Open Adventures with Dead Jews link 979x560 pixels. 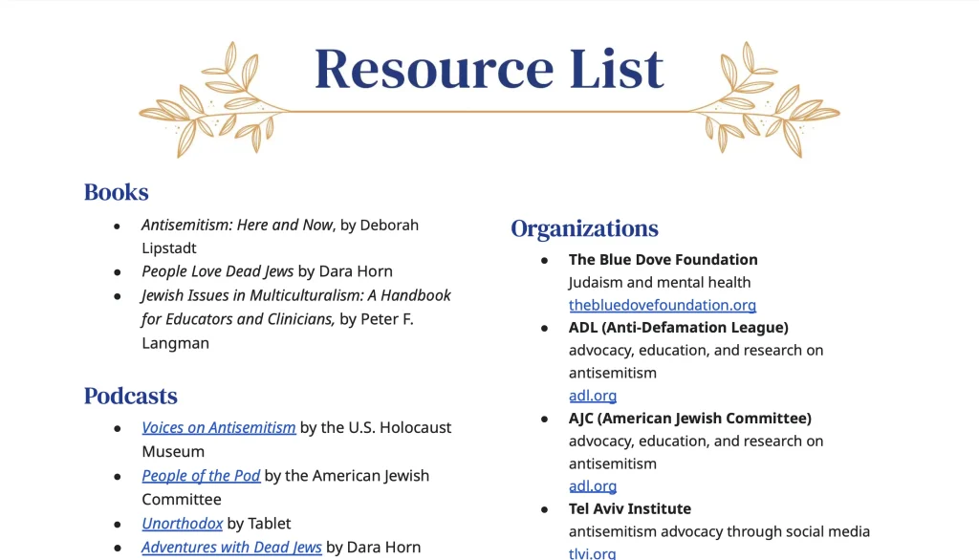231,547
